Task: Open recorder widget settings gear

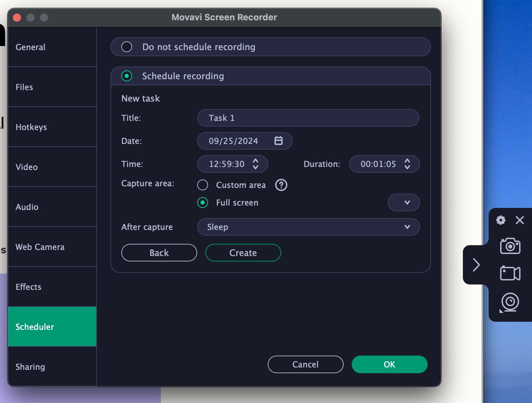Action: tap(501, 220)
